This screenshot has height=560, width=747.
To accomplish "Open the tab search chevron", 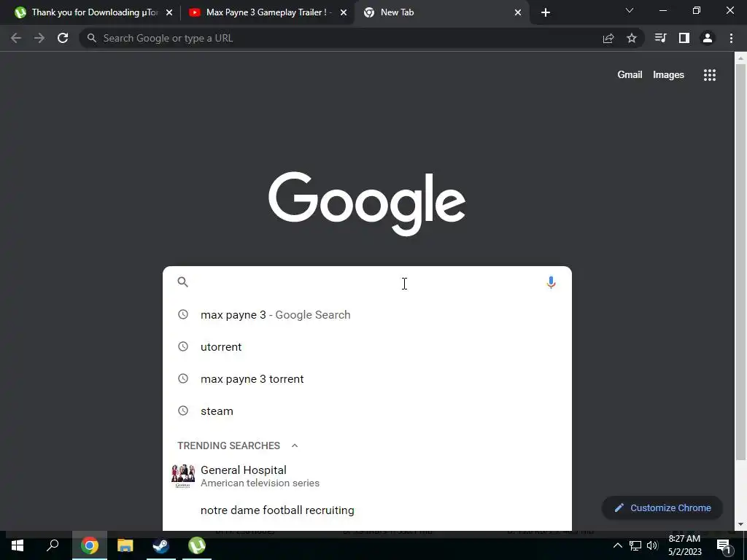I will [630, 10].
